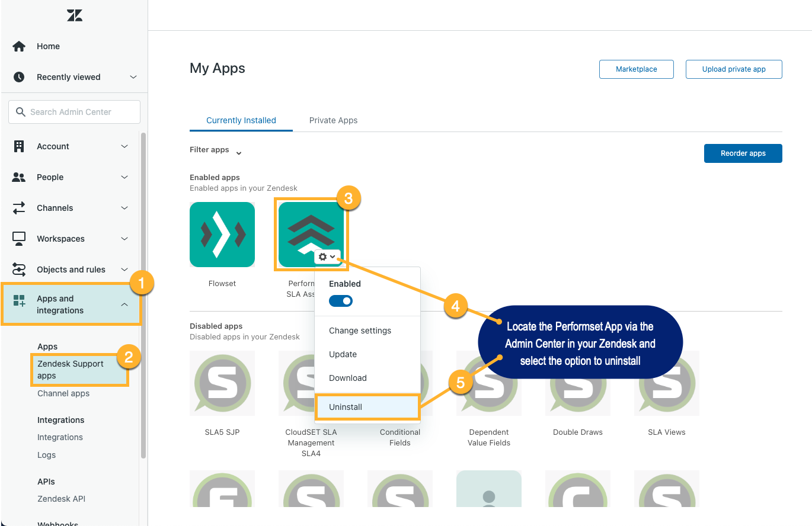Screen dimensions: 812x526
Task: Click the Recently viewed clock icon
Action: [19, 77]
